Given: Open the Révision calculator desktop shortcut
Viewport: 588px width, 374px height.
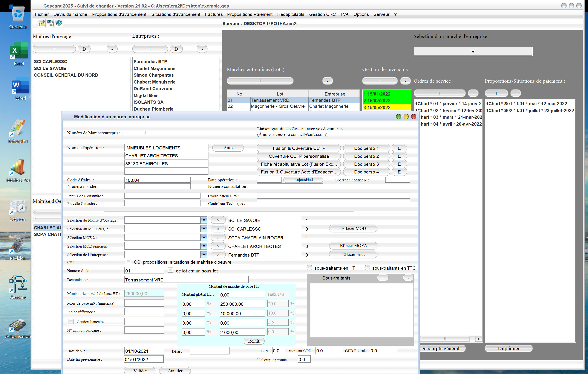Looking at the screenshot, I should click(x=18, y=249).
